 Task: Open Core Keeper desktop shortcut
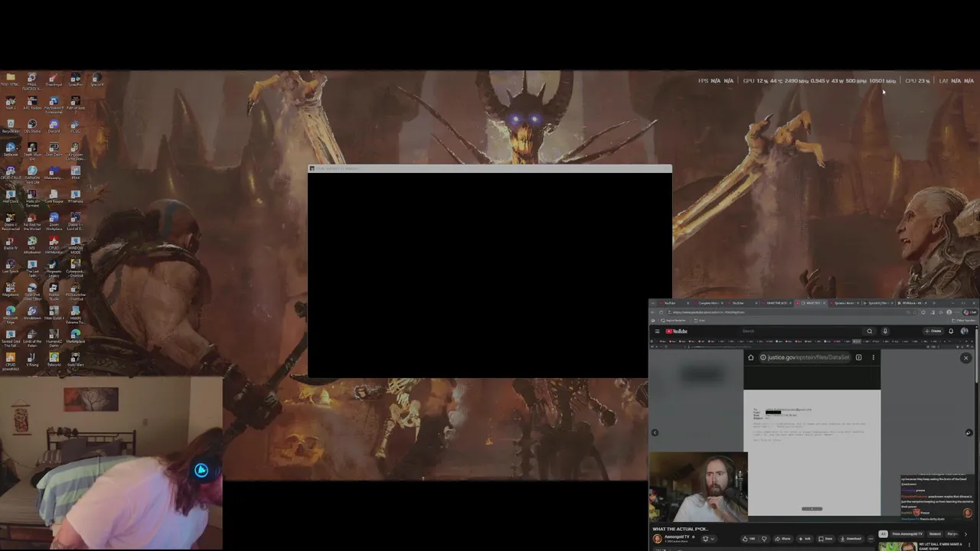(x=54, y=194)
